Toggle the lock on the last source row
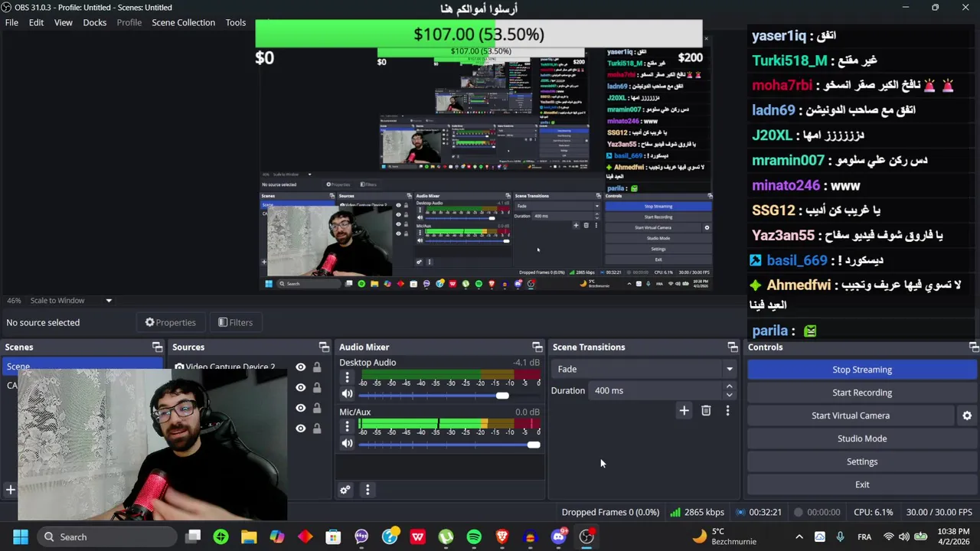980x551 pixels. coord(317,429)
